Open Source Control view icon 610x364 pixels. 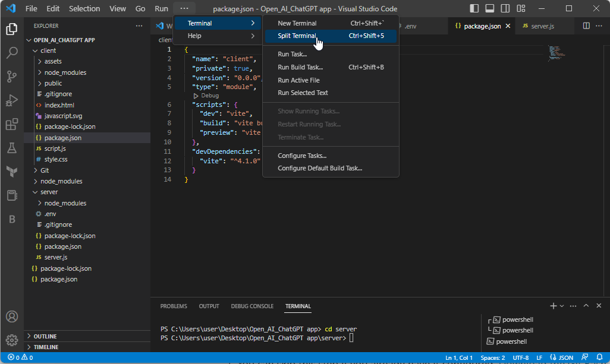point(12,77)
